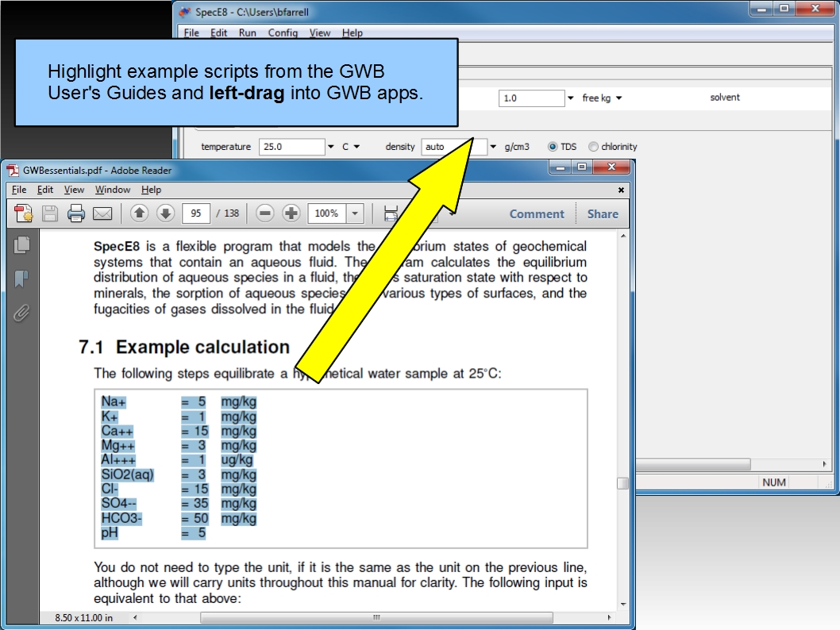Screen dimensions: 840x630
Task: Click the pH entry in the script
Action: click(x=110, y=532)
